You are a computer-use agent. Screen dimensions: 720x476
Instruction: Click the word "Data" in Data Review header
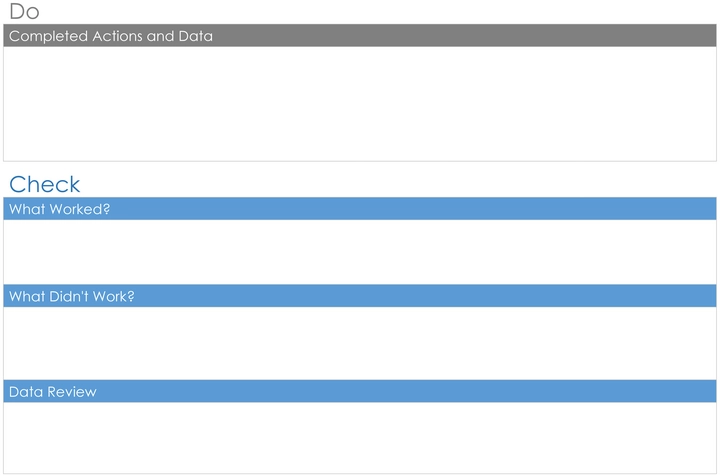25,392
